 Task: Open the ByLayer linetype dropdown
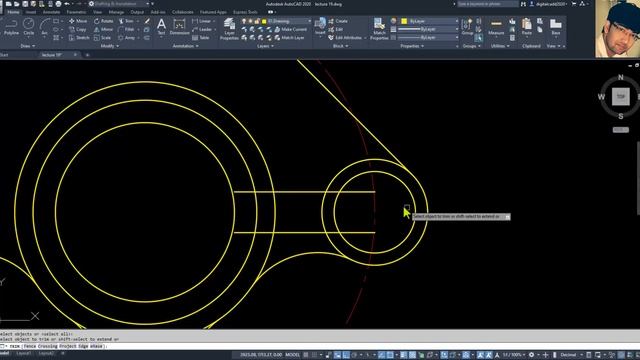pos(457,38)
